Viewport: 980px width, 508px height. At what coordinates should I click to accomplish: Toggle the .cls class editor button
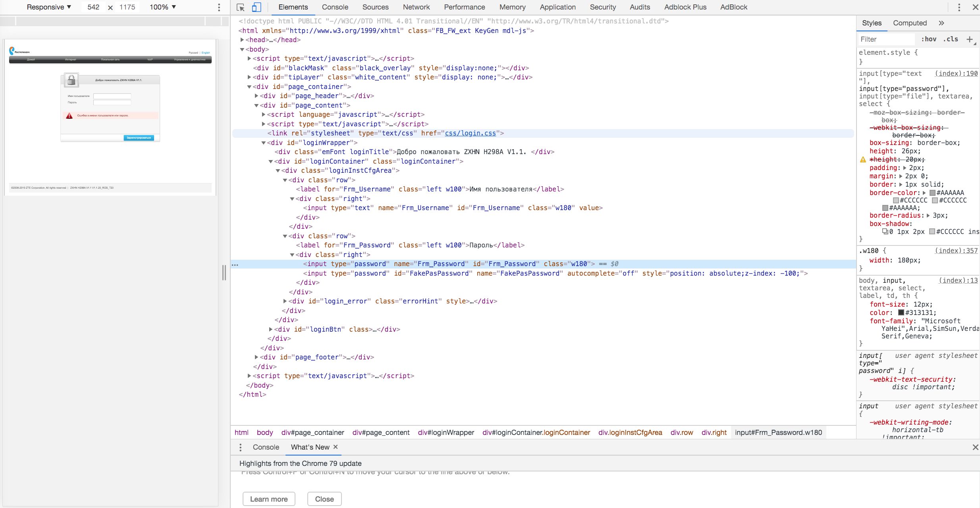(951, 39)
